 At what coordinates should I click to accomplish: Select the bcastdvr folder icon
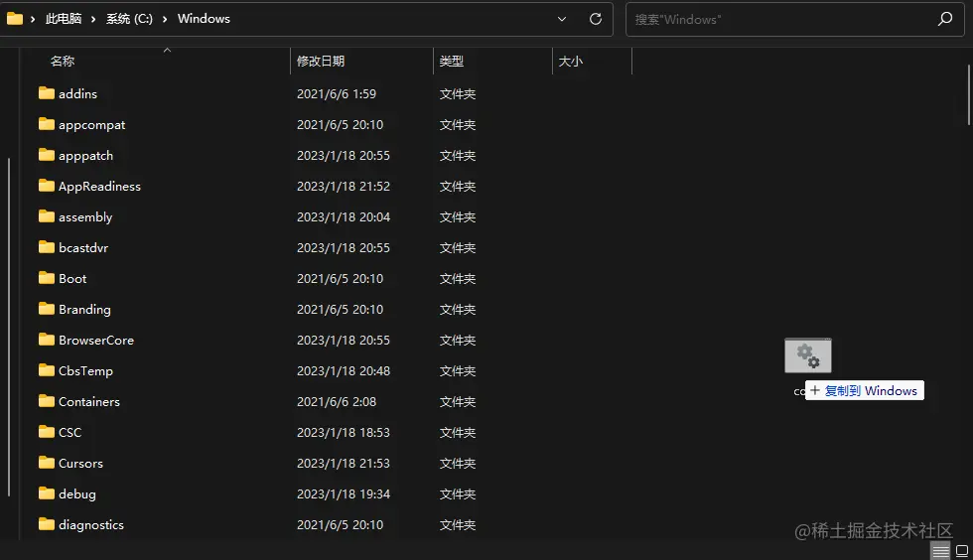coord(47,247)
